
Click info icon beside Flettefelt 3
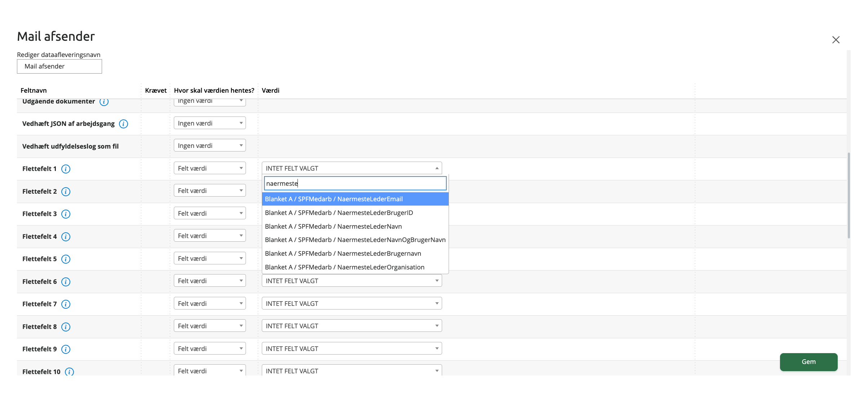coord(66,214)
